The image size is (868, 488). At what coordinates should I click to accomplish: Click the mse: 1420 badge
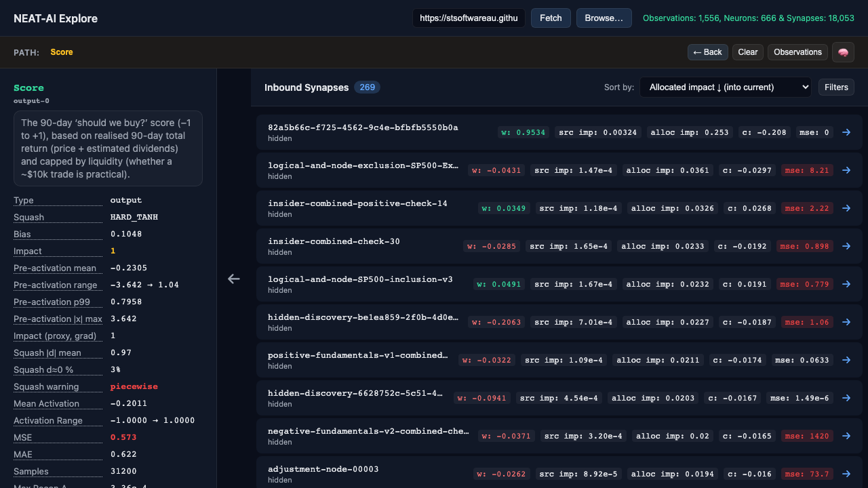click(x=807, y=436)
